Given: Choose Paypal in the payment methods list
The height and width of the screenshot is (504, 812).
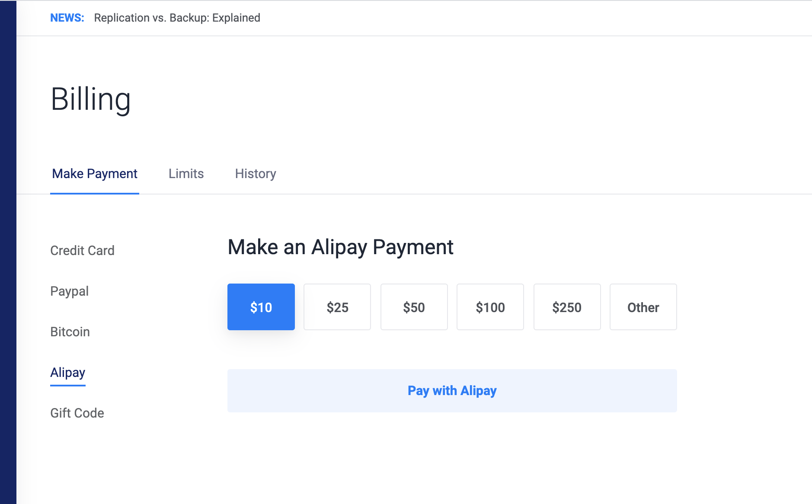Looking at the screenshot, I should (x=69, y=291).
